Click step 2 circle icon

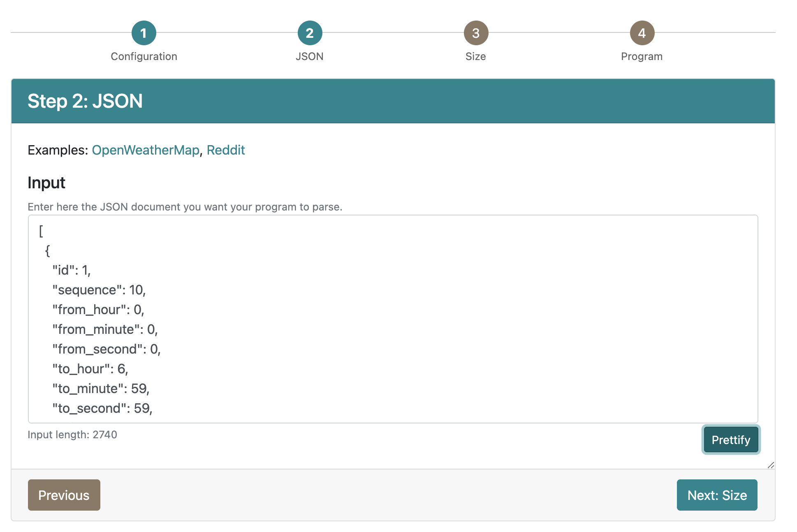click(x=310, y=33)
